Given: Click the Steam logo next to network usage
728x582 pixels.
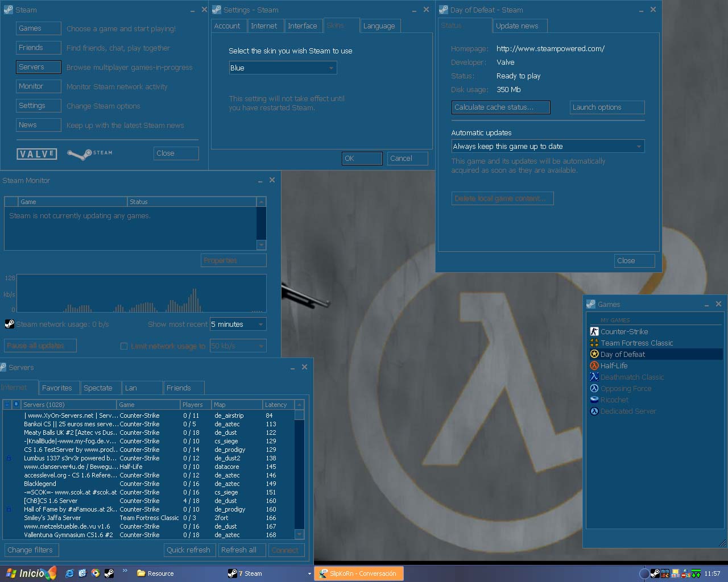Looking at the screenshot, I should [x=9, y=324].
